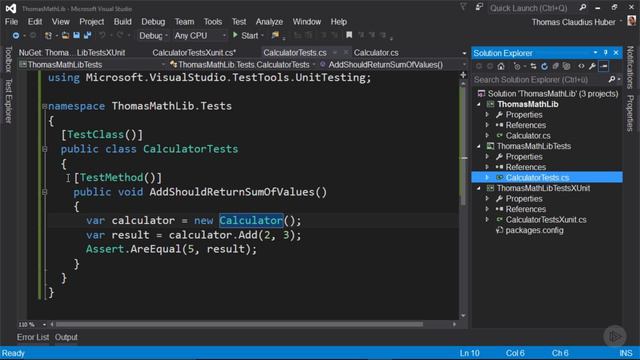
Task: Collapse the ThomasMathLibTests project node
Action: point(479,146)
